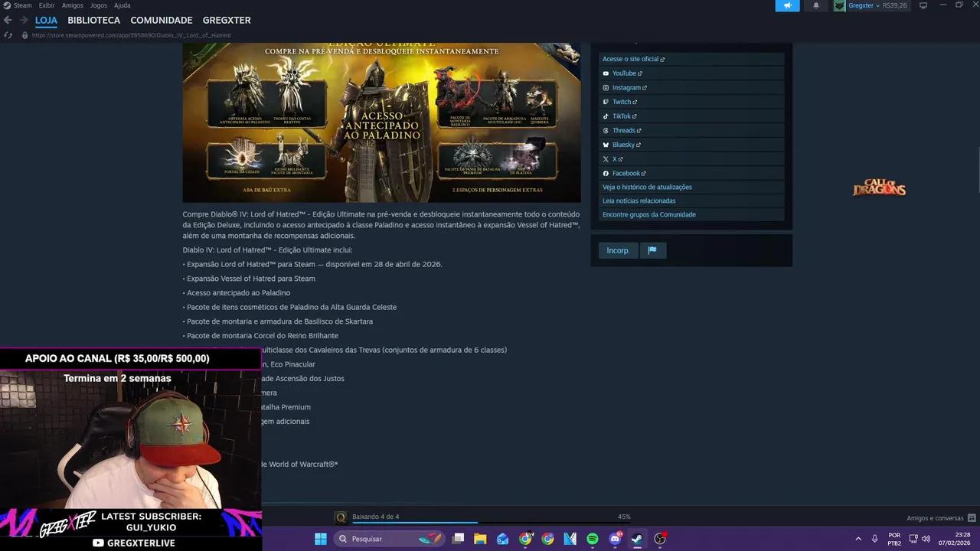Open the Windows Start menu
The width and height of the screenshot is (980, 551).
pos(321,539)
